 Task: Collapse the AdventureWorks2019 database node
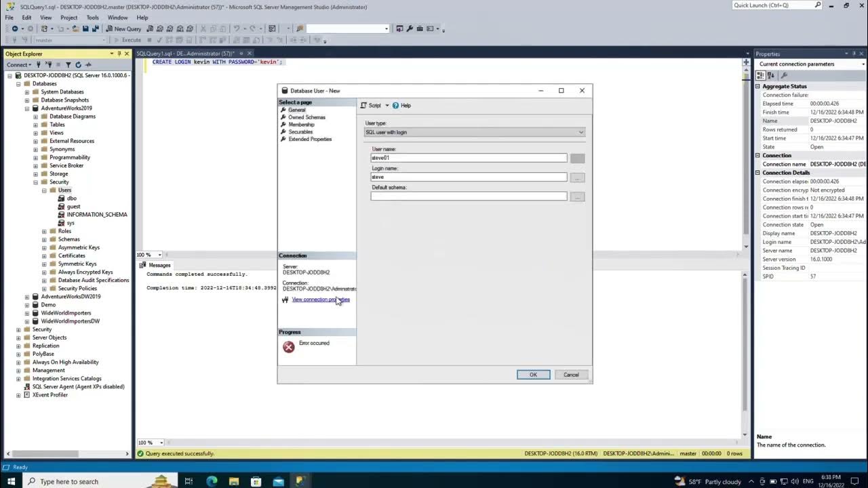pyautogui.click(x=27, y=108)
